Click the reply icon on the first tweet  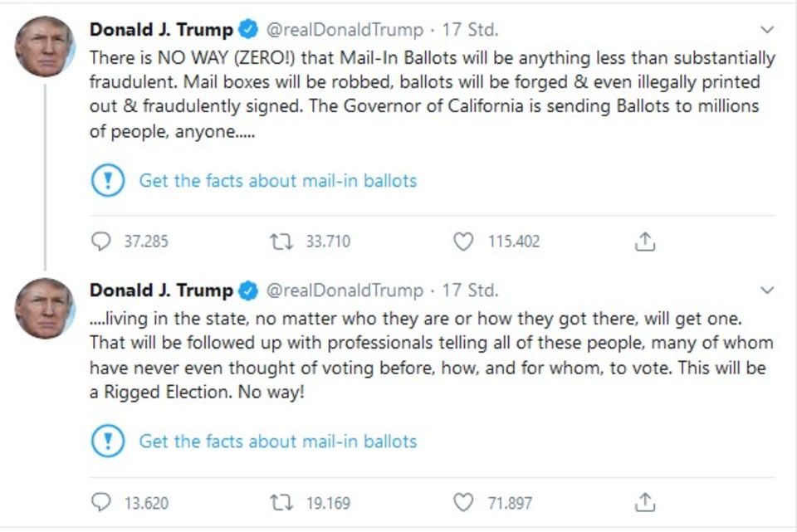(100, 242)
